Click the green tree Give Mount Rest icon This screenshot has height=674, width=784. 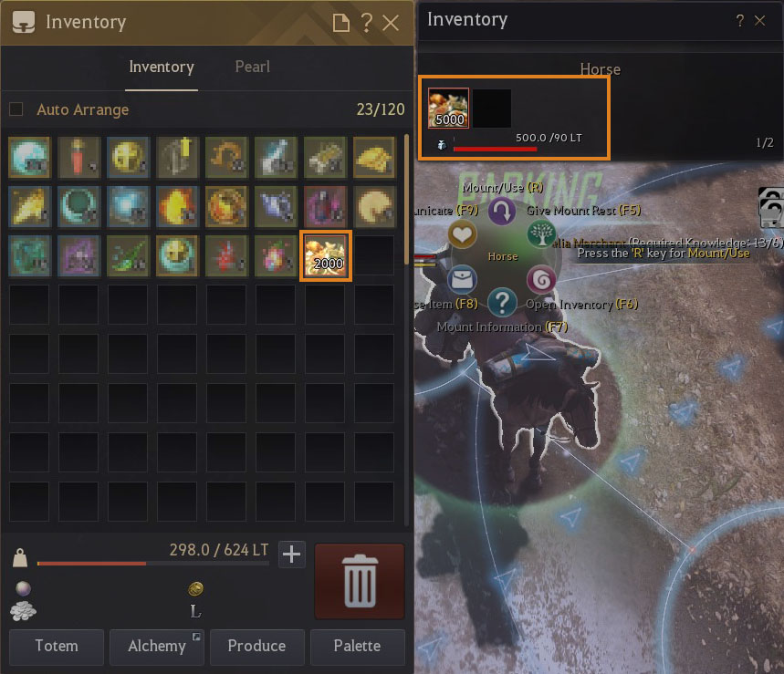[541, 233]
